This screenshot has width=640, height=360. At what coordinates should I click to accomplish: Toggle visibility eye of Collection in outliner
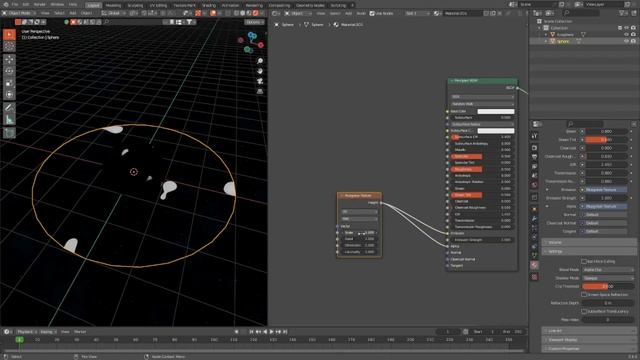pos(626,28)
